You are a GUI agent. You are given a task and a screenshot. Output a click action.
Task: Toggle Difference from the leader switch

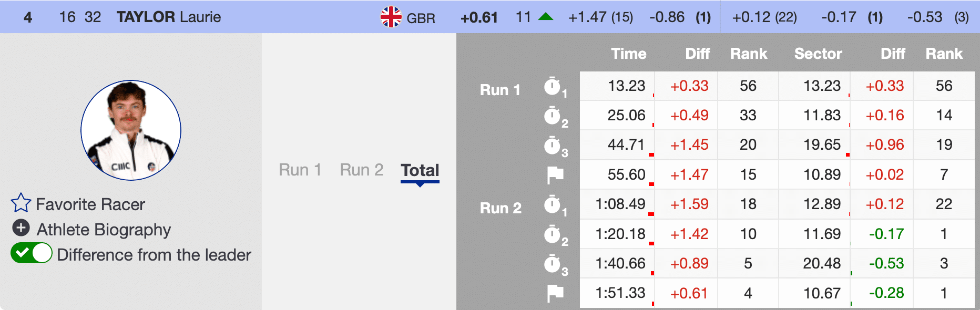(32, 253)
